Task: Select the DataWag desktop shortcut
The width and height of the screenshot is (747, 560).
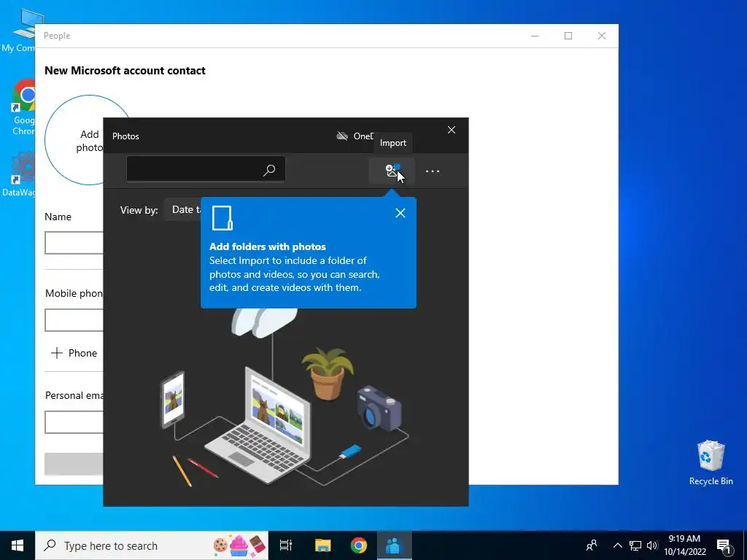Action: coord(19,174)
